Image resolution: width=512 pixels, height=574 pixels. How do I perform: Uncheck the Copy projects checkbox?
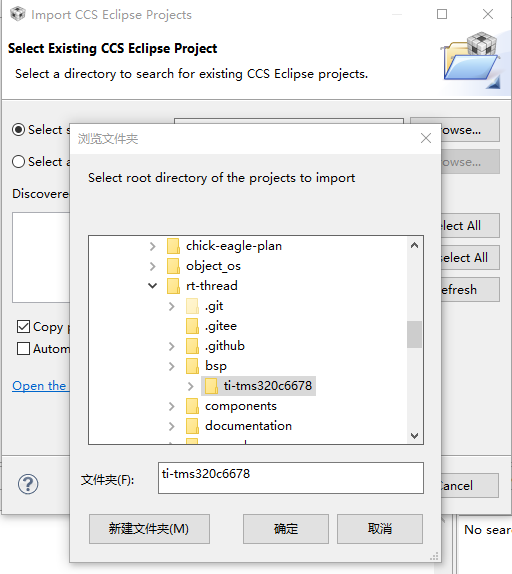click(23, 327)
